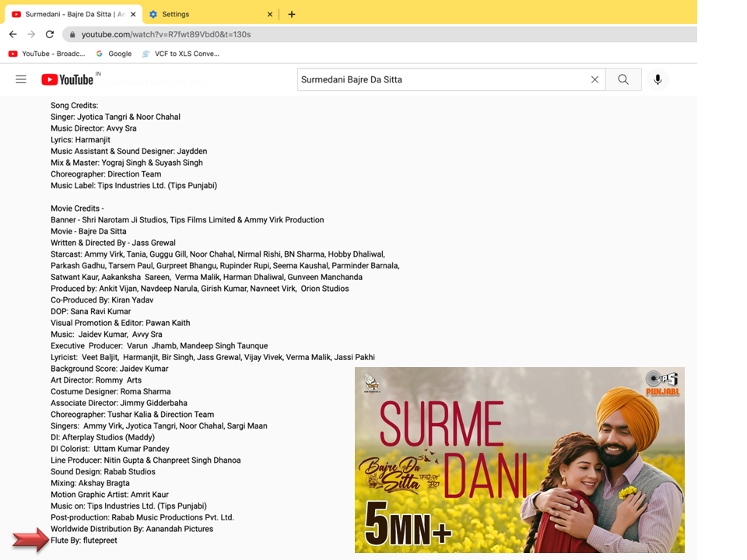This screenshot has width=747, height=560.
Task: Click the Surme Dani 5MN+ thumbnail image
Action: [x=519, y=460]
